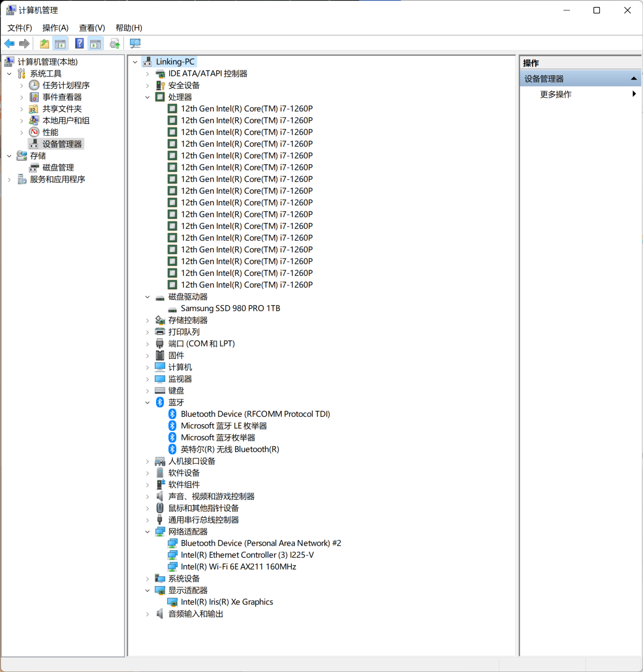643x672 pixels.
Task: Toggle the Show/Hide Console Tree button
Action: click(x=60, y=43)
